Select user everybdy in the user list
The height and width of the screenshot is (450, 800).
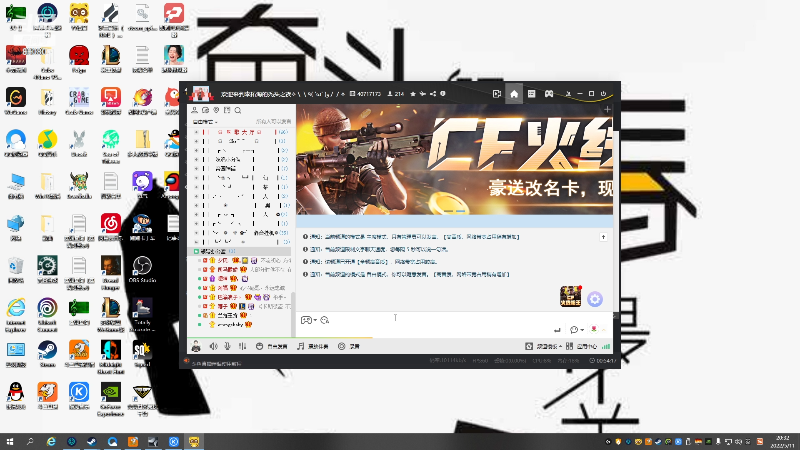click(x=232, y=324)
